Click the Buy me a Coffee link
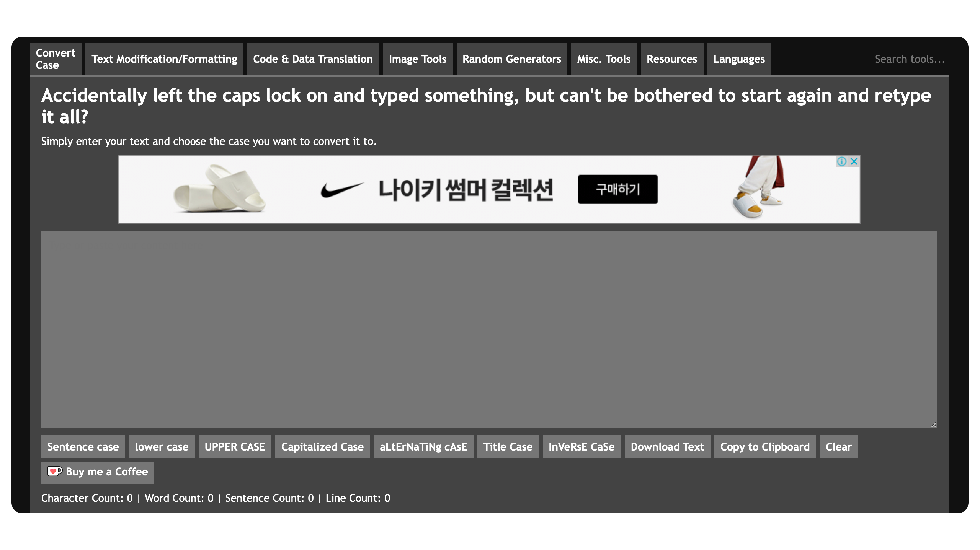The width and height of the screenshot is (980, 550). tap(98, 472)
